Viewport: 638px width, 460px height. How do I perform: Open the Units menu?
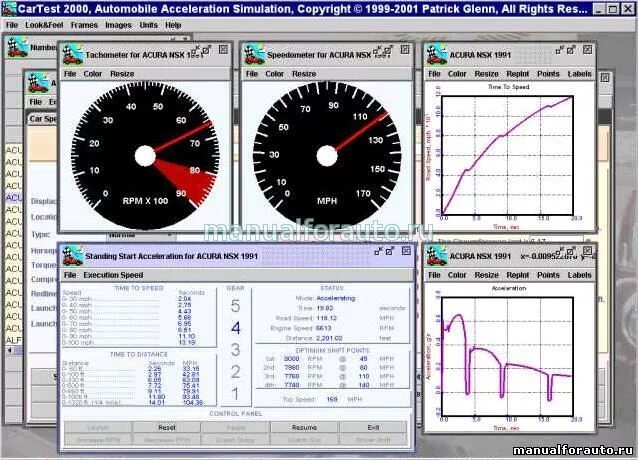(149, 25)
